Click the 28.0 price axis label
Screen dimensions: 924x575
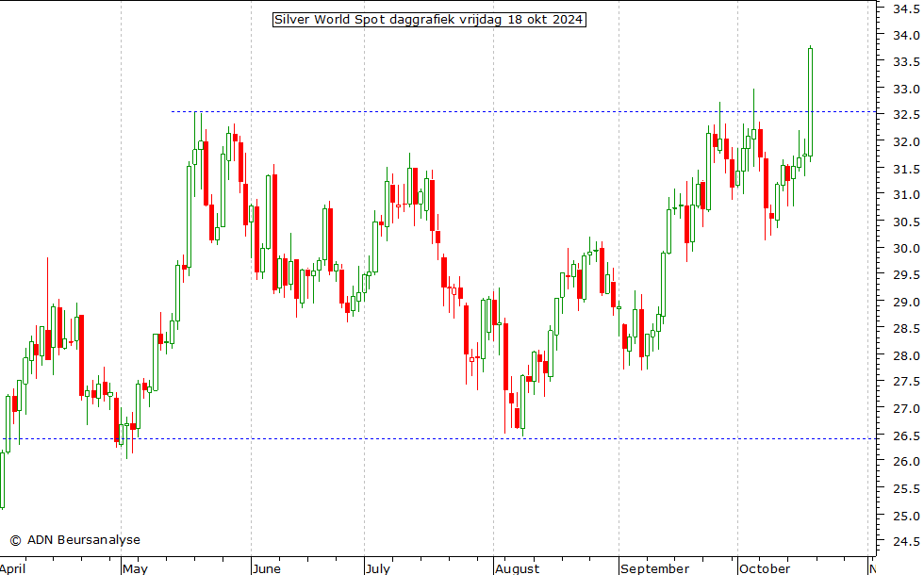coord(906,356)
